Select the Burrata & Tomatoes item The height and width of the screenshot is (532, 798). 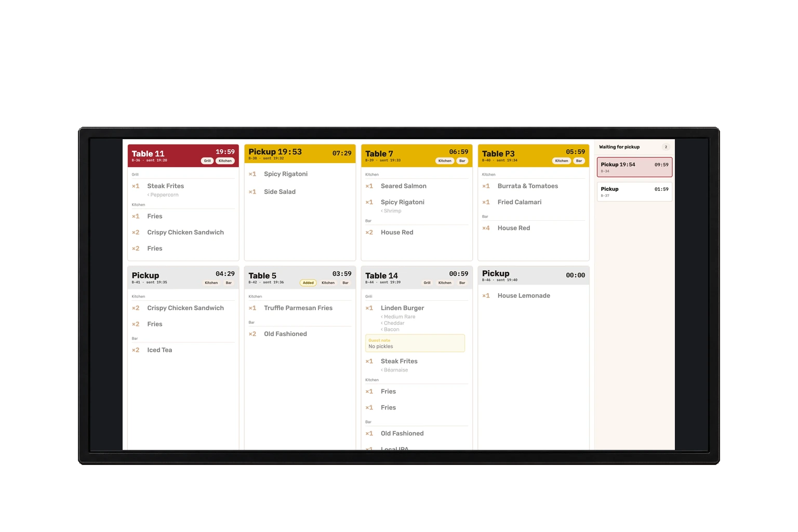pos(528,186)
